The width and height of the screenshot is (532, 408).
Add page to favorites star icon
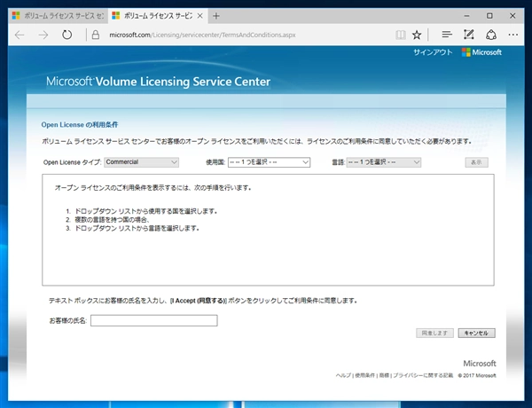[x=417, y=35]
